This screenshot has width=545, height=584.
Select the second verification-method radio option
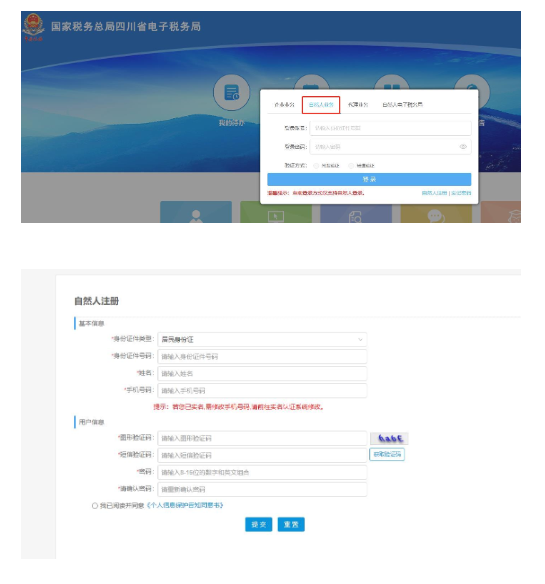pyautogui.click(x=351, y=166)
